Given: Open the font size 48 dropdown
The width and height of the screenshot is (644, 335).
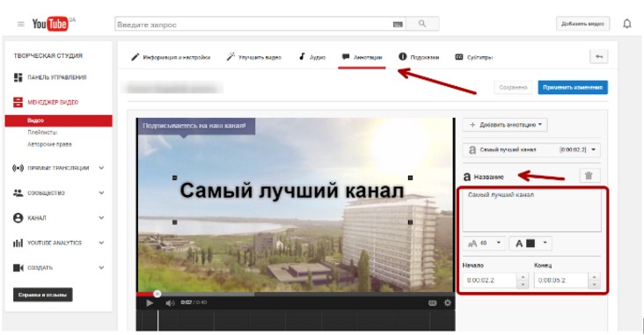Looking at the screenshot, I should [484, 244].
